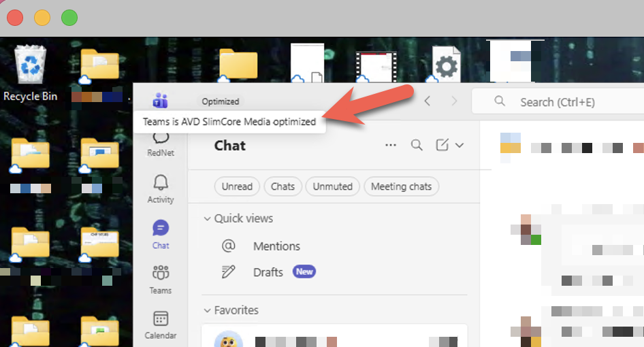Image resolution: width=644 pixels, height=347 pixels.
Task: Click the new chat compose icon
Action: pos(442,145)
